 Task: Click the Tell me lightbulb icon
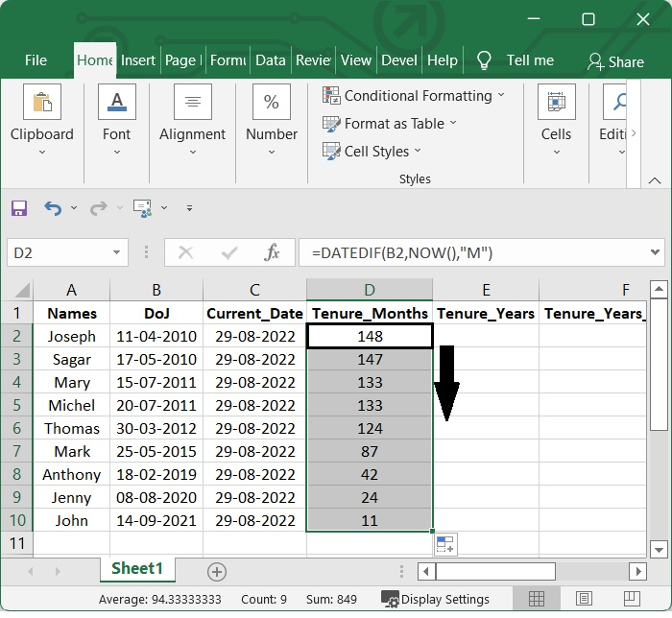[485, 60]
